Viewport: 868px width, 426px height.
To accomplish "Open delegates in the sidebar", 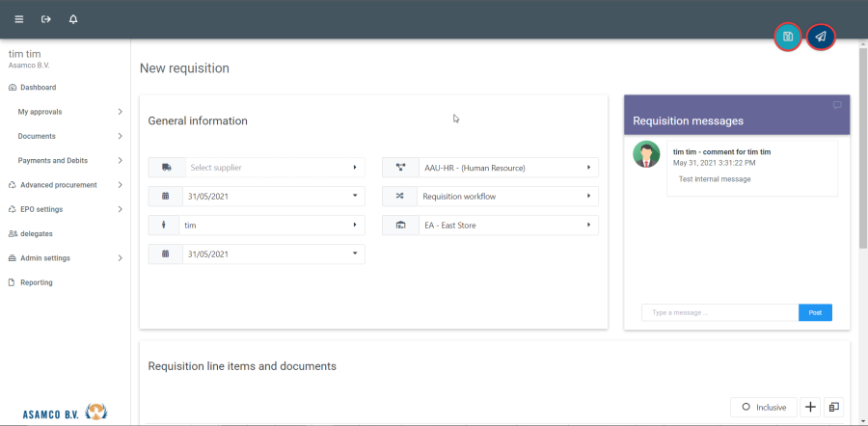I will click(36, 233).
